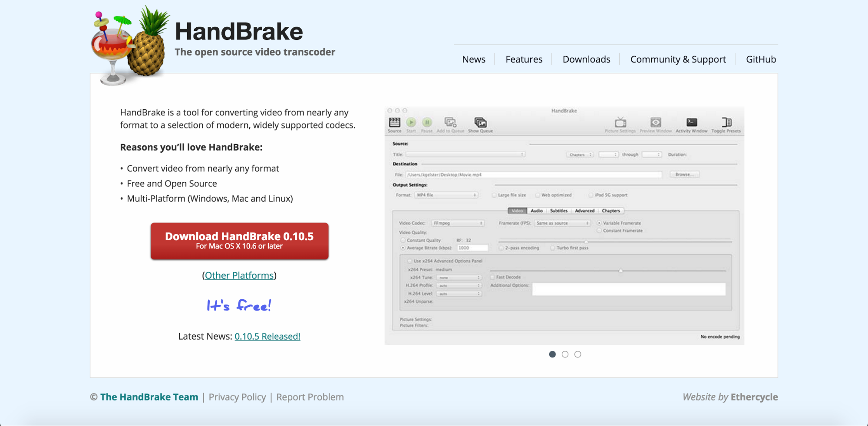Select the Video tab in the screenshot
Viewport: 868px width, 426px height.
pyautogui.click(x=517, y=211)
